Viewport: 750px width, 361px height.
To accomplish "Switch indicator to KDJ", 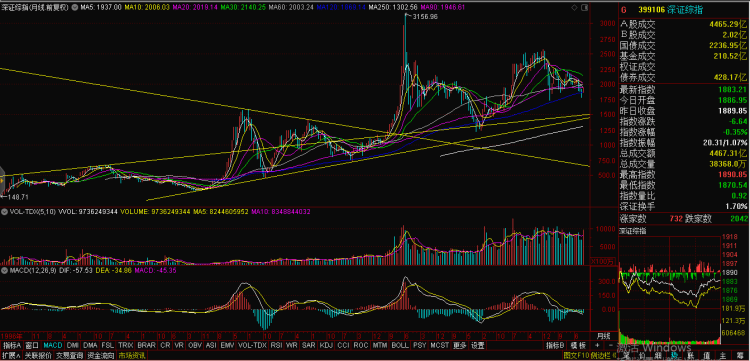I will pyautogui.click(x=325, y=345).
